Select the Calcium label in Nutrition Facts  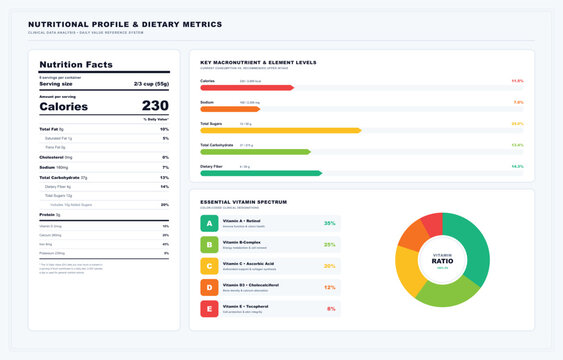[50, 235]
